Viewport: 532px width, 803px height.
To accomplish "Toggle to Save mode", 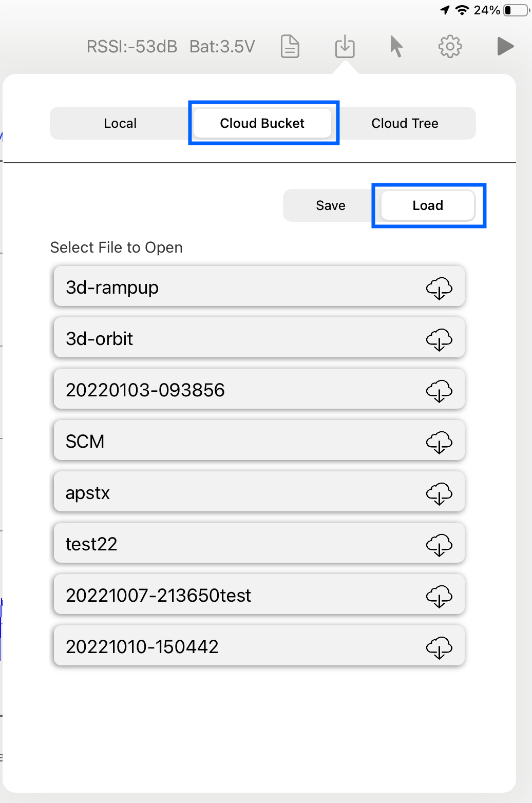I will (331, 205).
